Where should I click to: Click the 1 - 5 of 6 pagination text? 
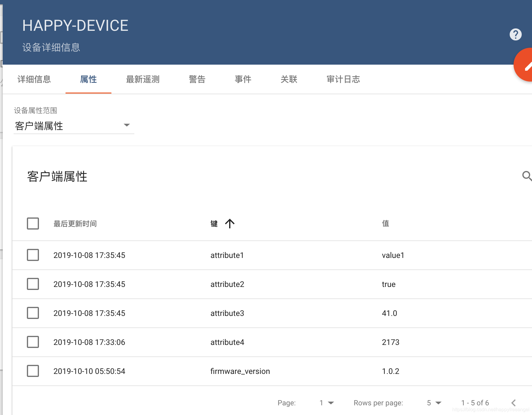[475, 403]
